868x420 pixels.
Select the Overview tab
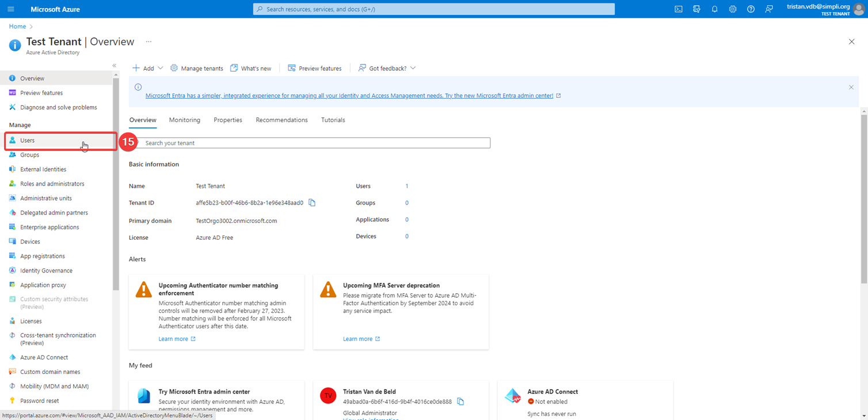(143, 120)
